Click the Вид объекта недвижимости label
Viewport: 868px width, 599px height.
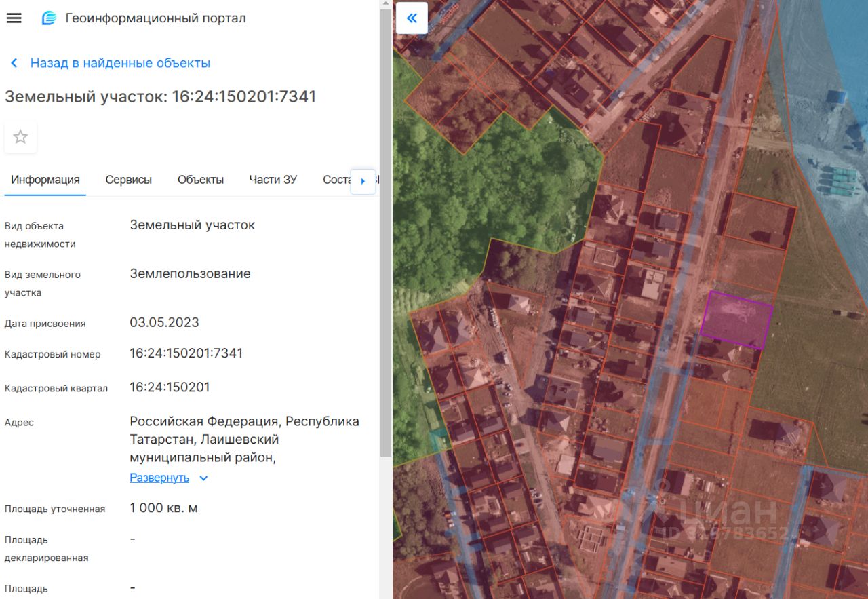pyautogui.click(x=40, y=235)
